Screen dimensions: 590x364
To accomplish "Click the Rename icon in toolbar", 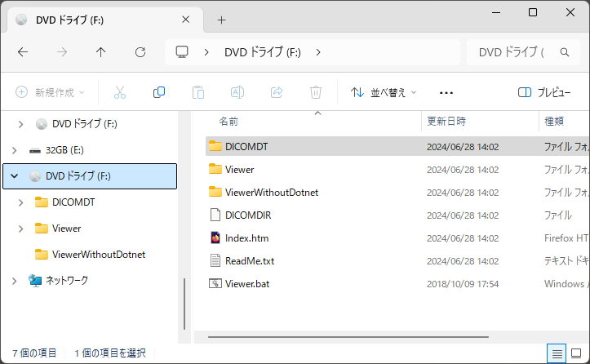I will (x=237, y=92).
